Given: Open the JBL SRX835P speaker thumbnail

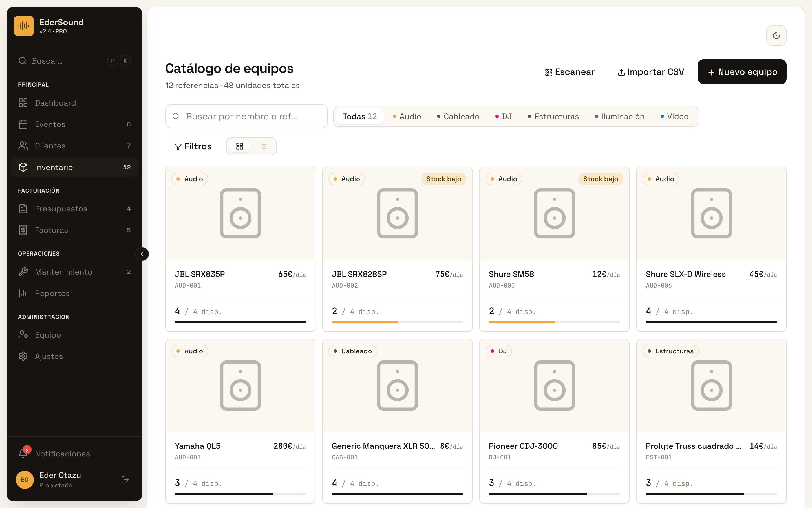Looking at the screenshot, I should click(240, 213).
